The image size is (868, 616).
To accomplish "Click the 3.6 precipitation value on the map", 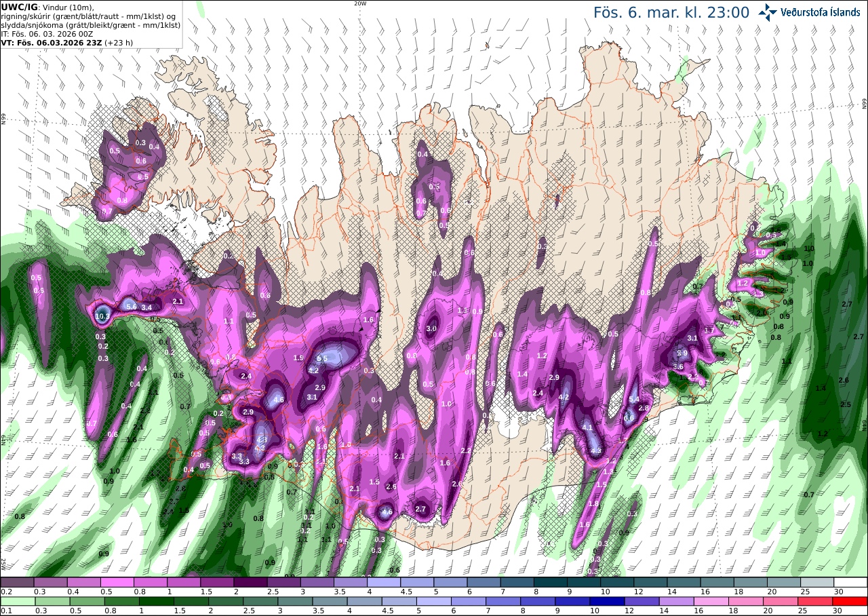I will 677,366.
